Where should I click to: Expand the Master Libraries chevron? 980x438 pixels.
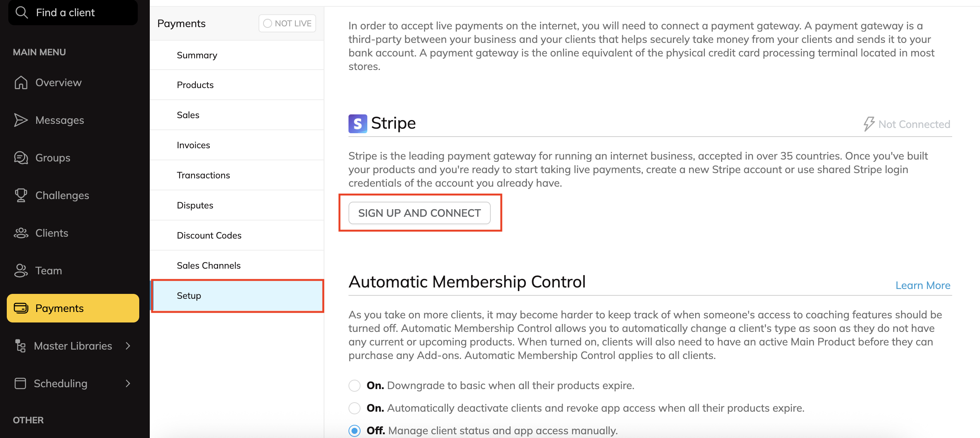point(128,346)
